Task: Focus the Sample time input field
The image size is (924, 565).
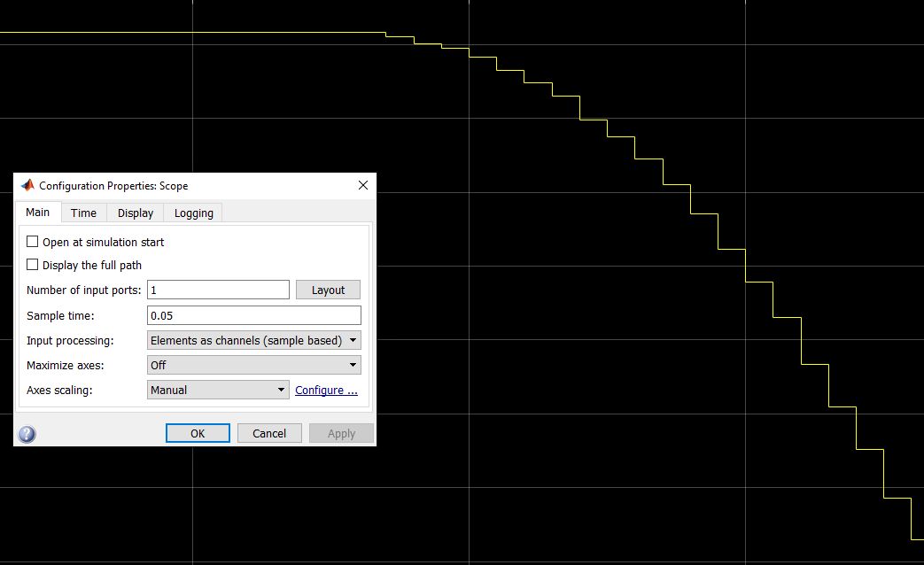Action: [253, 315]
